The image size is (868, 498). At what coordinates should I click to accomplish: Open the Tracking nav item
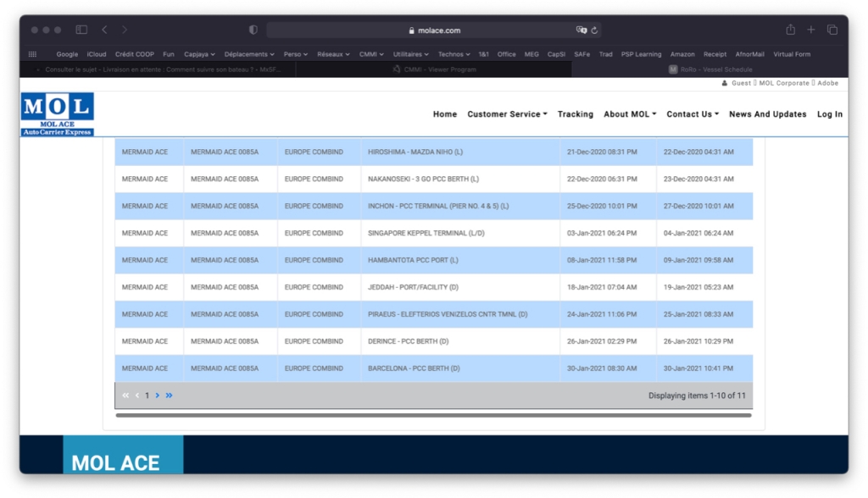click(x=576, y=114)
